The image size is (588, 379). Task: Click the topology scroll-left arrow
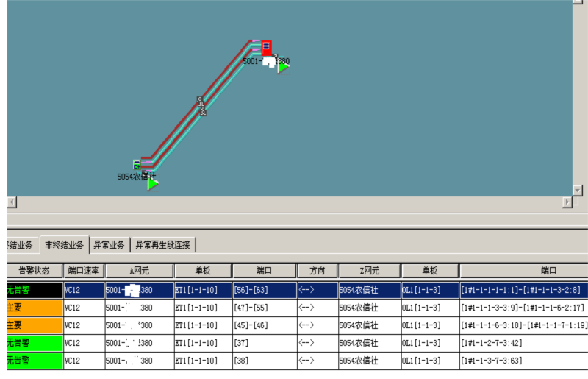pos(11,202)
